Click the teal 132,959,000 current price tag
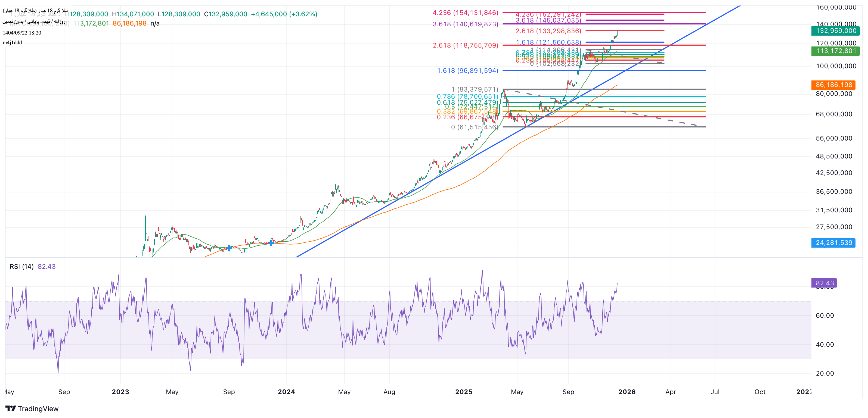This screenshot has height=418, width=868. [x=835, y=31]
